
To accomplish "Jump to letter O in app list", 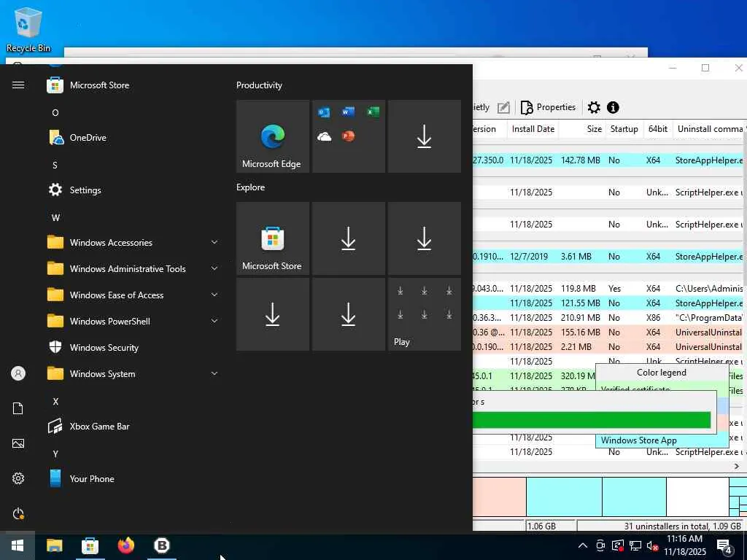I will pyautogui.click(x=55, y=113).
